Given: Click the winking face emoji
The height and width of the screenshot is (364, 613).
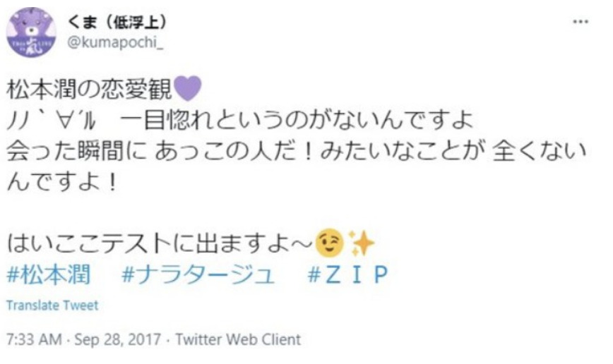Looking at the screenshot, I should (330, 243).
